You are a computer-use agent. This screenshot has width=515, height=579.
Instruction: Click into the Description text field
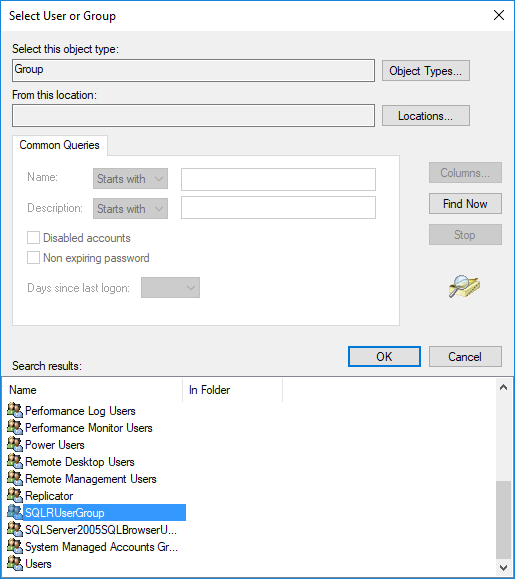(x=278, y=208)
